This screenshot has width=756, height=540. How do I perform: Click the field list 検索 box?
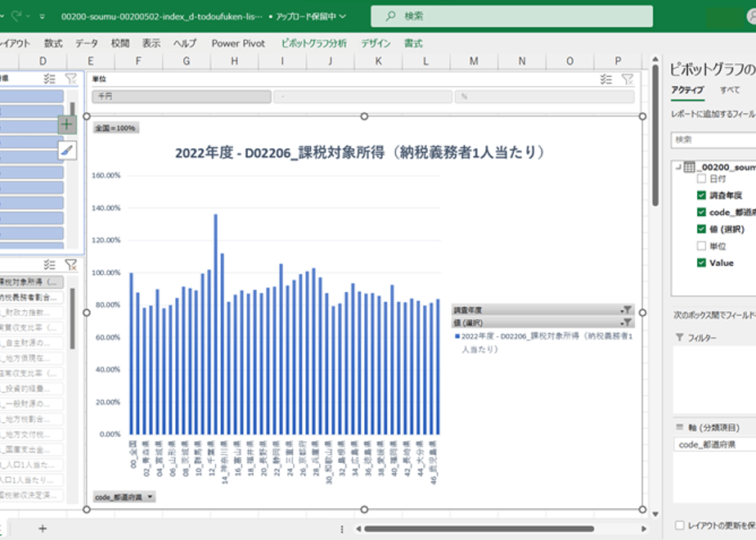(x=713, y=140)
